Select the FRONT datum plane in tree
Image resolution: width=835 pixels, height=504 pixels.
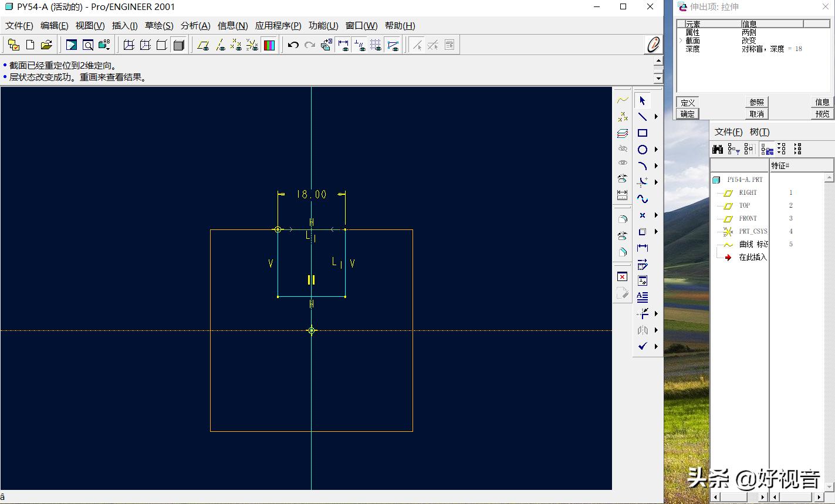pyautogui.click(x=748, y=218)
